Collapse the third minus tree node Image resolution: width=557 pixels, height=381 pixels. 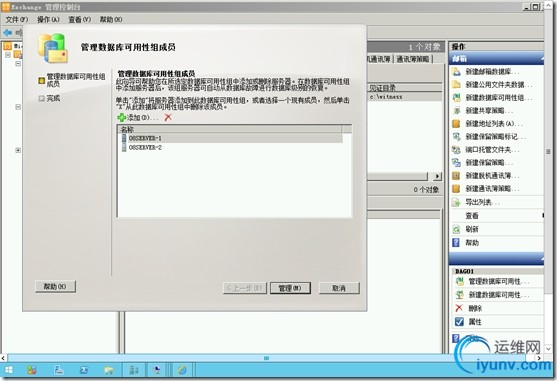pos(18,107)
